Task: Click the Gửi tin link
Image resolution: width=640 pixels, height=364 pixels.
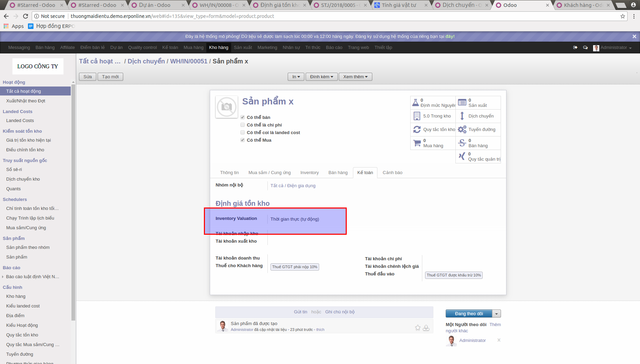Action: pos(301,312)
